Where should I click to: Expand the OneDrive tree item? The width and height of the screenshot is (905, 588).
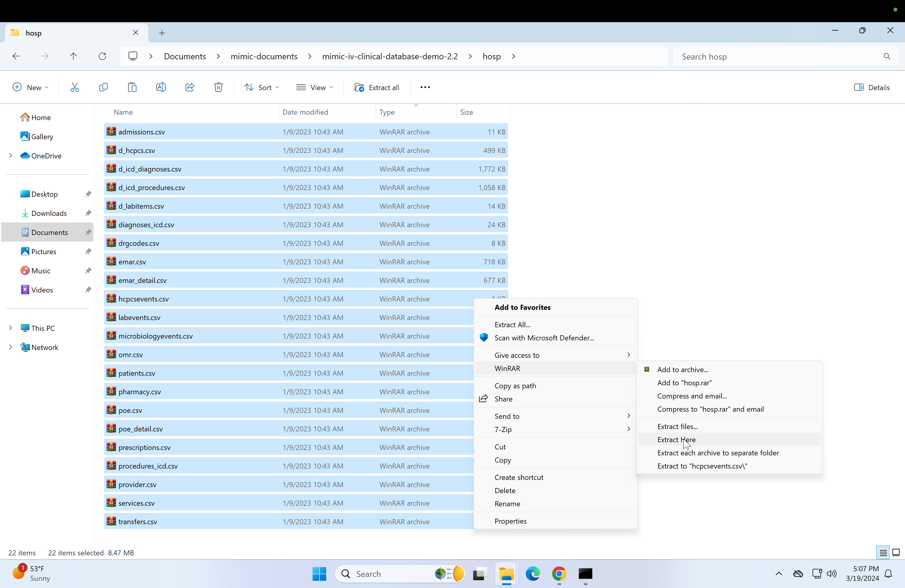tap(10, 155)
